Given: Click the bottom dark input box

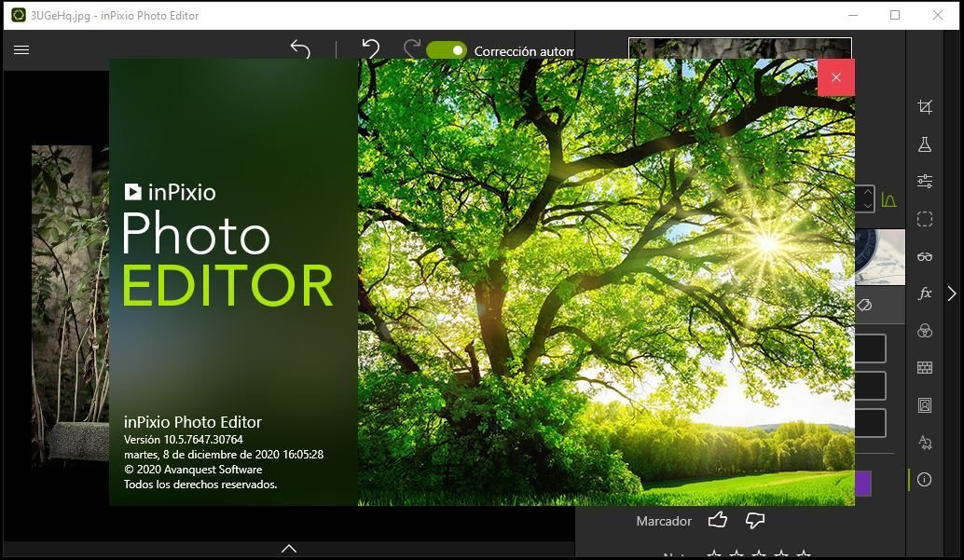Looking at the screenshot, I should [871, 423].
